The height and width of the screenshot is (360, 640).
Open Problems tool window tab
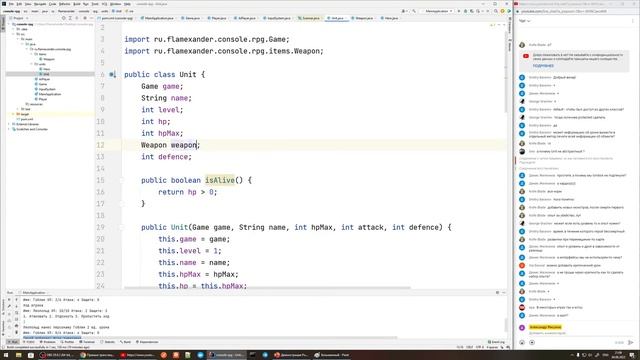click(x=47, y=342)
